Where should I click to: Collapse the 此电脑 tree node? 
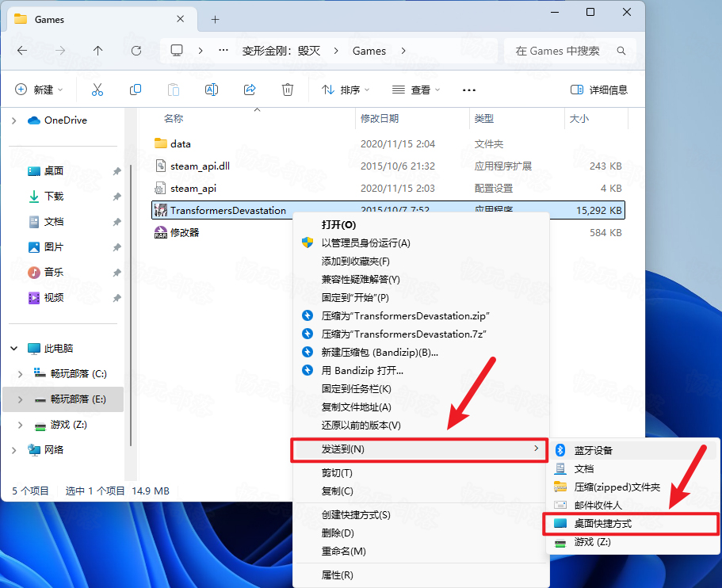[13, 348]
